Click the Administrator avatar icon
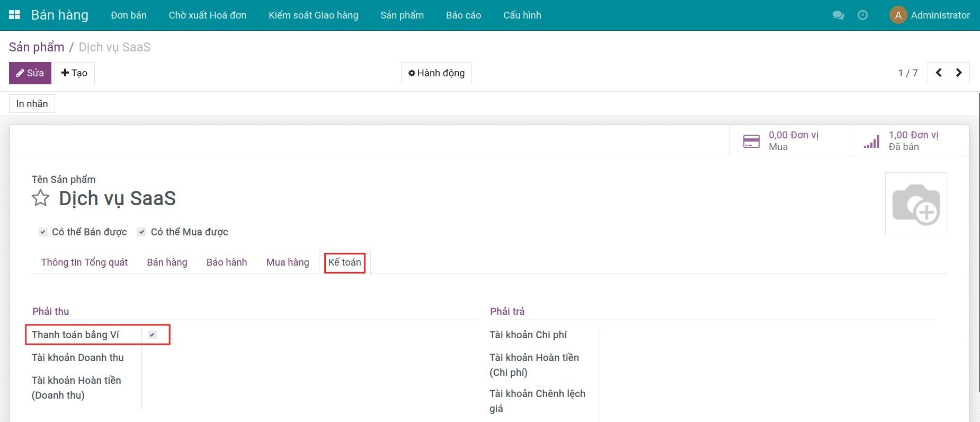980x422 pixels. click(898, 15)
